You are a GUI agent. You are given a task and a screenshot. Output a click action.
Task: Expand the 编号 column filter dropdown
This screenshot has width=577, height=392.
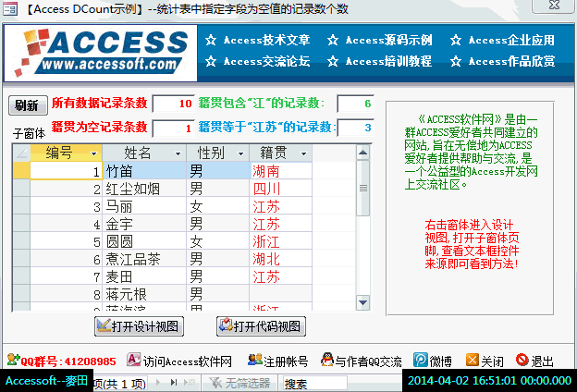[93, 153]
